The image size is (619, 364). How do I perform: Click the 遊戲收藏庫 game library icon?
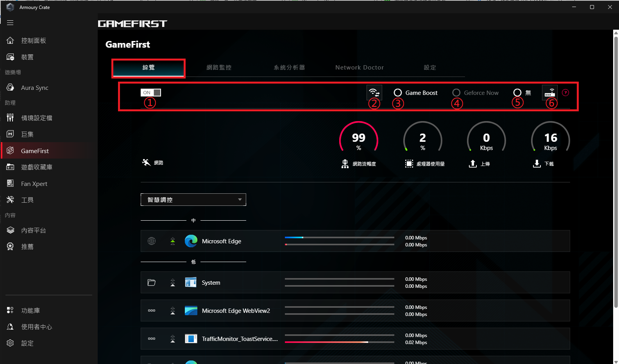(11, 167)
